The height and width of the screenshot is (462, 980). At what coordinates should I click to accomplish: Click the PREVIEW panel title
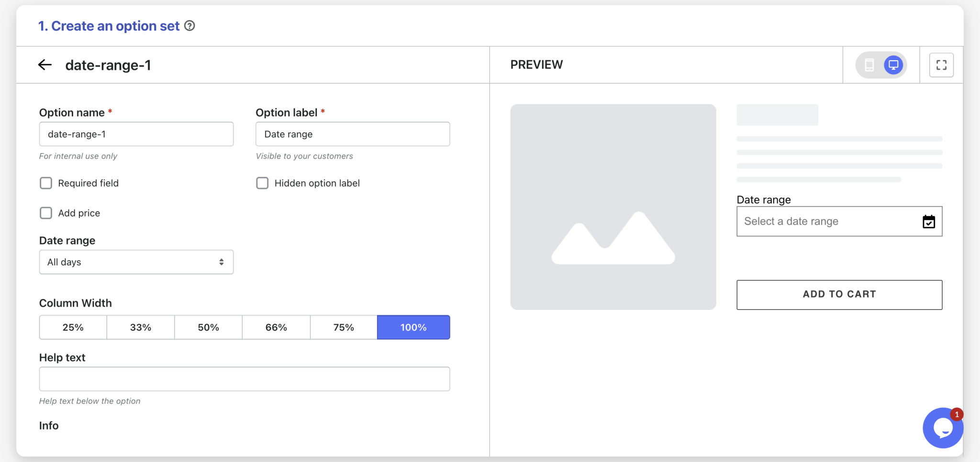[x=536, y=65]
